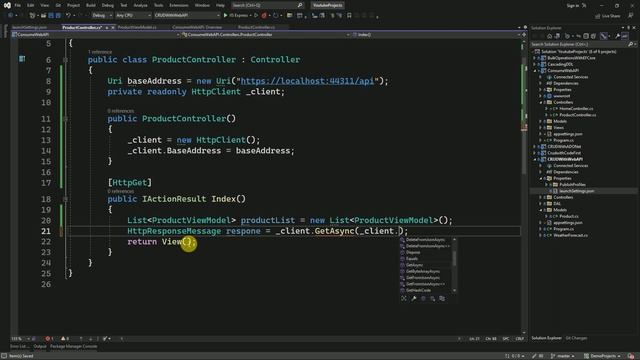Collapse the Models folder containing Product.cs
Viewport: 640px width, 360px height.
541,210
